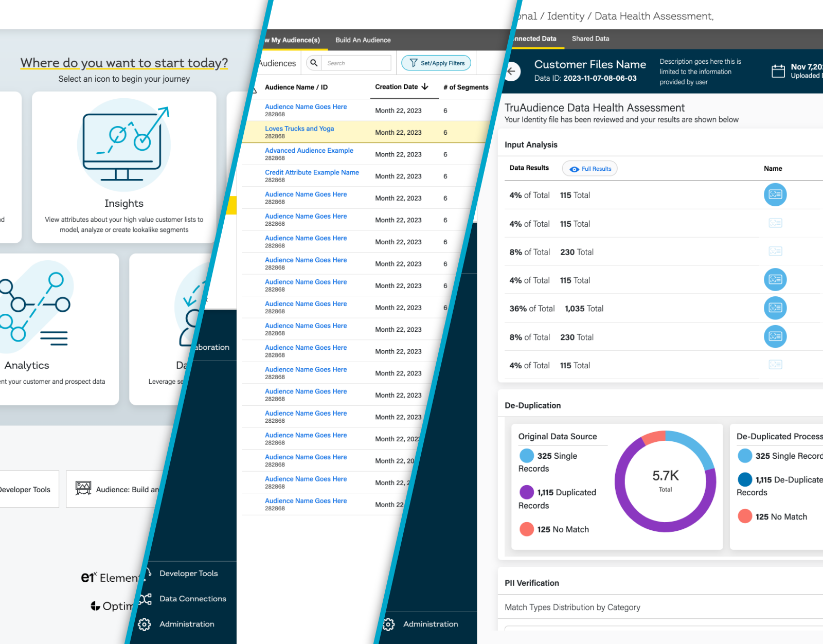Screen dimensions: 823x644
Task: Toggle name card icon in first 4% row
Action: tap(775, 195)
